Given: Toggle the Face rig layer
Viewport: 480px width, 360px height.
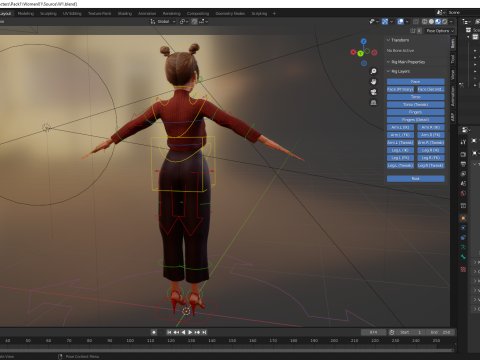Looking at the screenshot, I should (415, 82).
